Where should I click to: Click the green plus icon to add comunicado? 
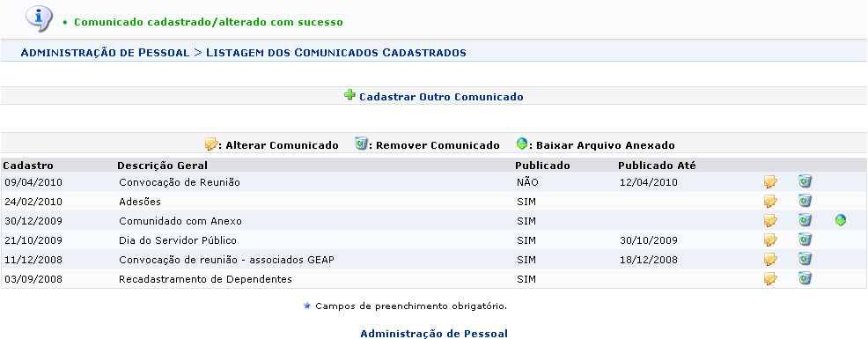(349, 95)
